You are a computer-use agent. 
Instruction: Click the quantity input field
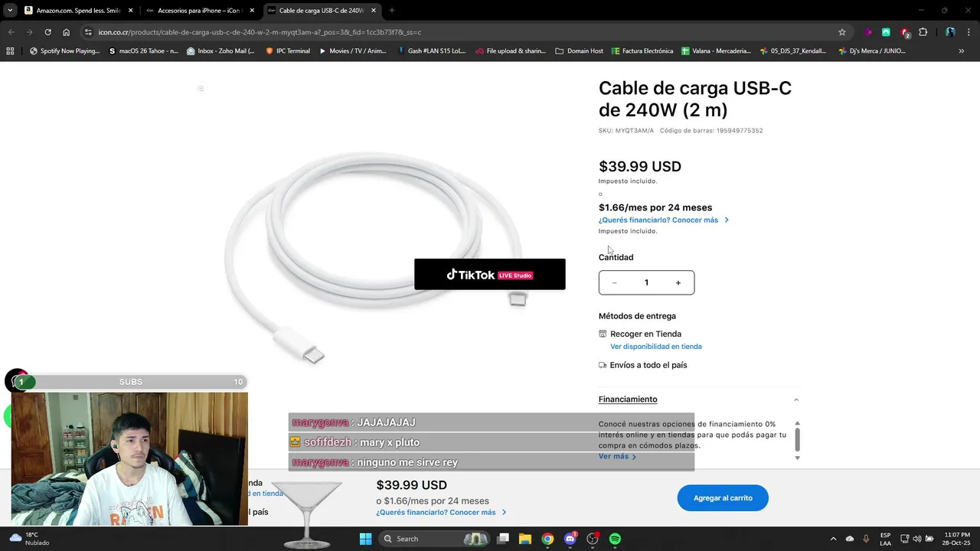646,282
